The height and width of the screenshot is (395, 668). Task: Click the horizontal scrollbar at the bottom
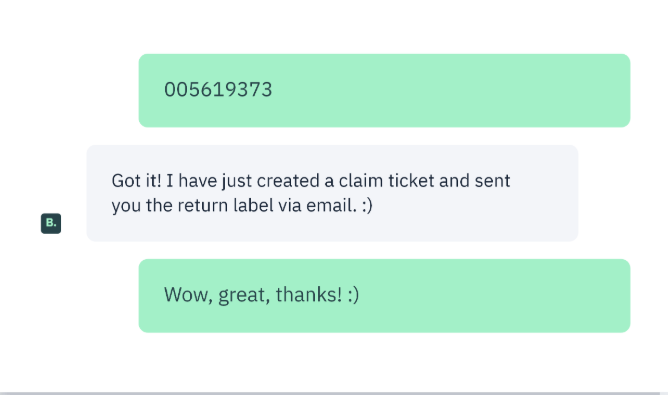(x=330, y=393)
